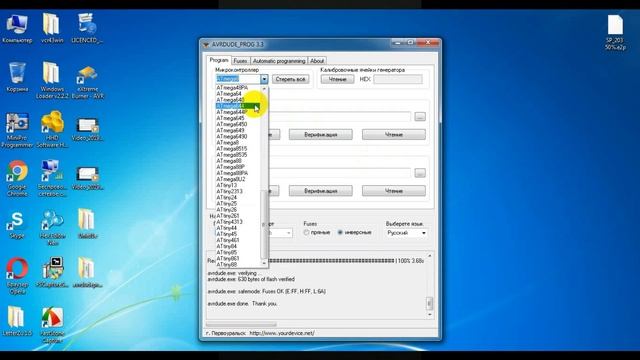
Task: Select ATmega645 in the dropdown list
Action: 238,118
